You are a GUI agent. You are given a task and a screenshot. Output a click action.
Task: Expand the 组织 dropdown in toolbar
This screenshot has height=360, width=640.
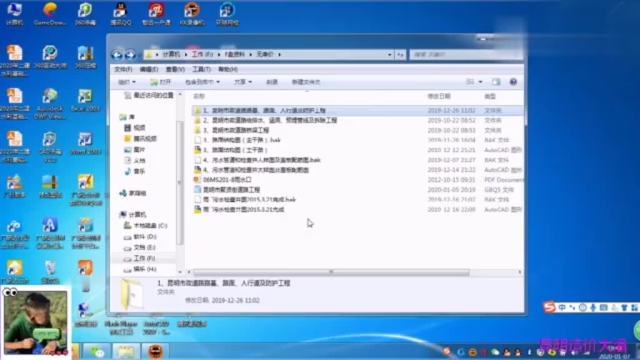tap(127, 82)
